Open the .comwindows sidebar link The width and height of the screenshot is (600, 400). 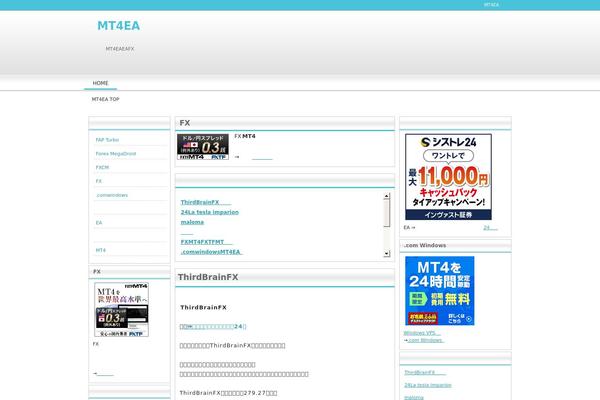(112, 195)
